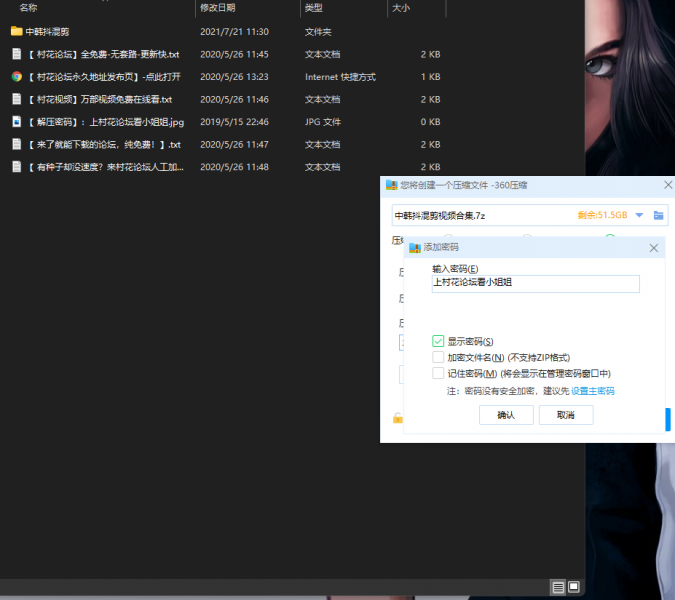Viewport: 675px width, 600px height.
Task: Select the Chrome shortcut file icon
Action: click(16, 76)
